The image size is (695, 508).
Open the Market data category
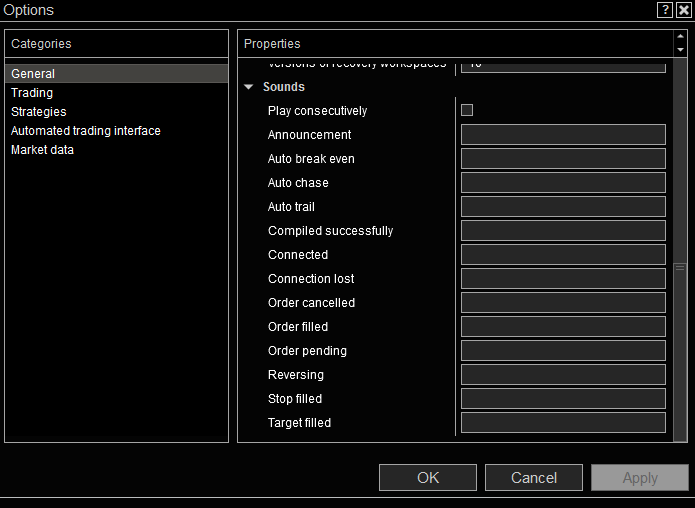coord(43,150)
